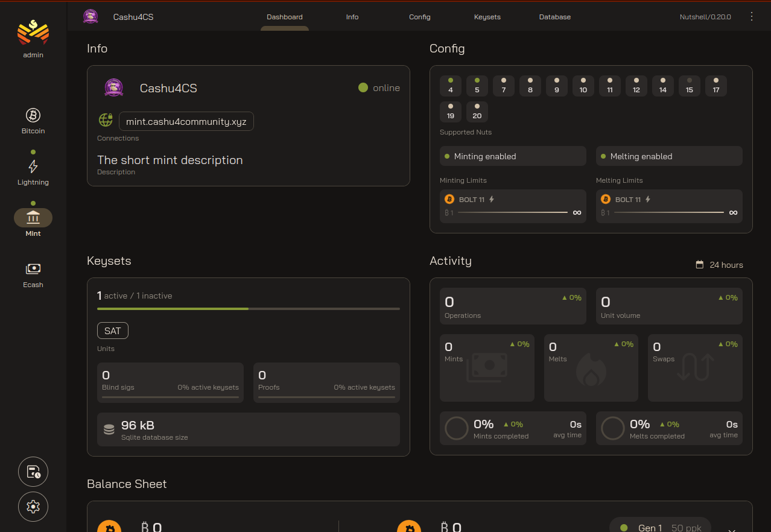
Task: Select the Bitcoin section in the sidebar
Action: pyautogui.click(x=33, y=119)
